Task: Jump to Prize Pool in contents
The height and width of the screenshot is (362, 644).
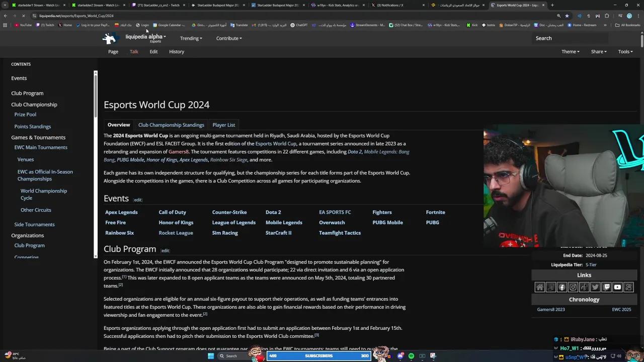Action: (25, 115)
